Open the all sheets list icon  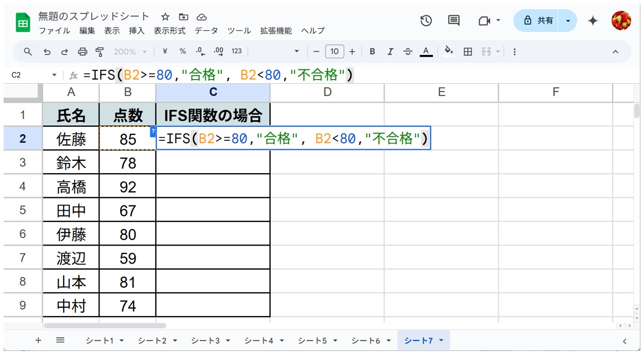[60, 340]
